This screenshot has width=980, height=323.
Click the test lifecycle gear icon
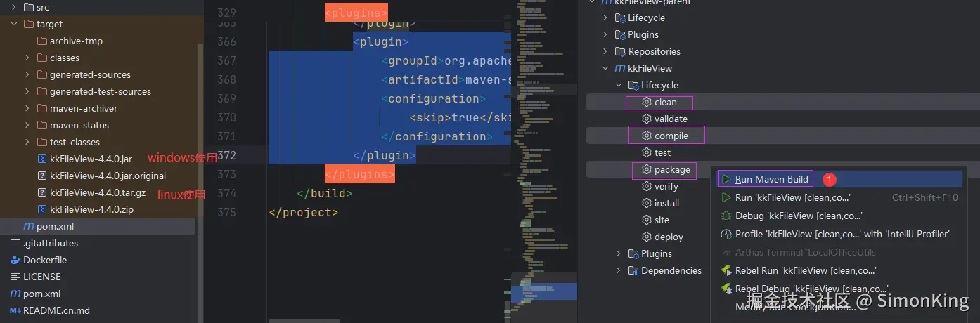tap(647, 152)
